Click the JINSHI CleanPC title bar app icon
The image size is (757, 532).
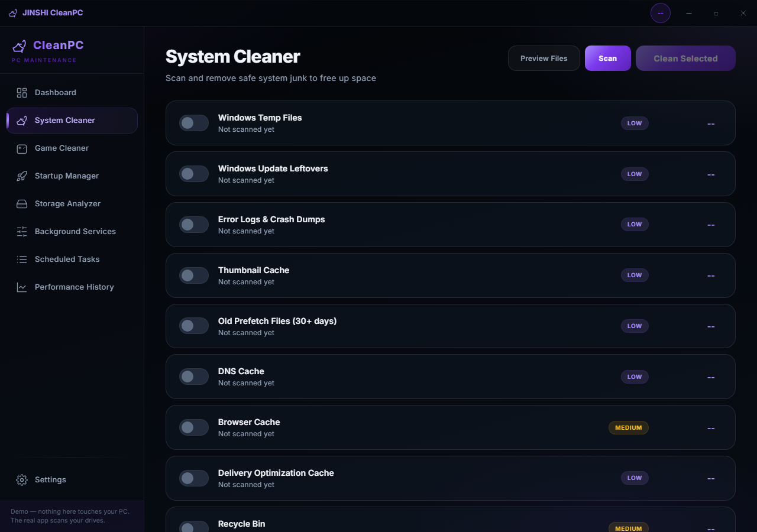13,13
